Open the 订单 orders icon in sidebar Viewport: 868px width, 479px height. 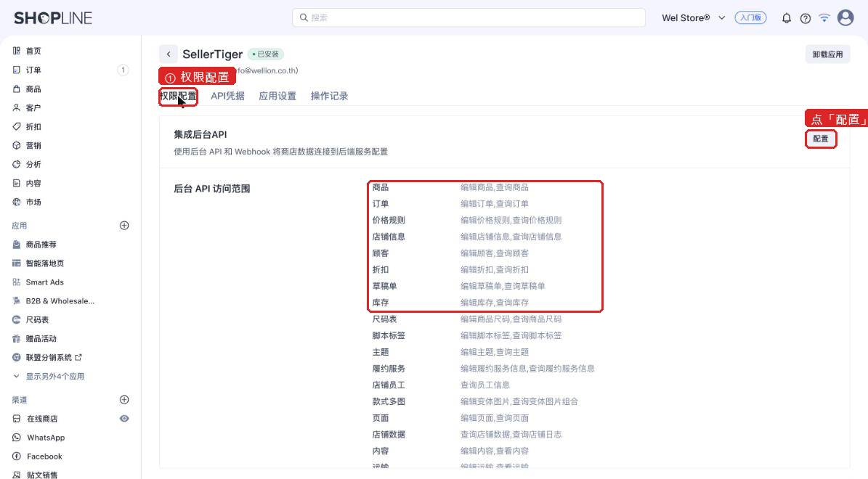tap(17, 70)
